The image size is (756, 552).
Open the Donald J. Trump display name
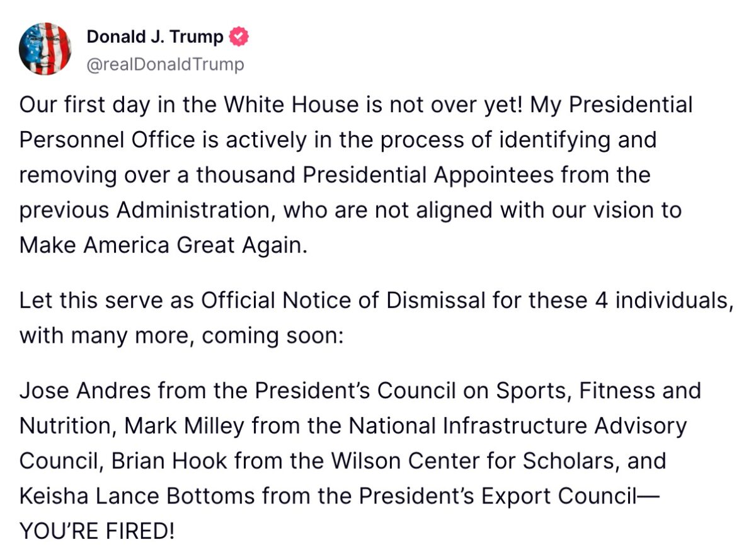(154, 37)
